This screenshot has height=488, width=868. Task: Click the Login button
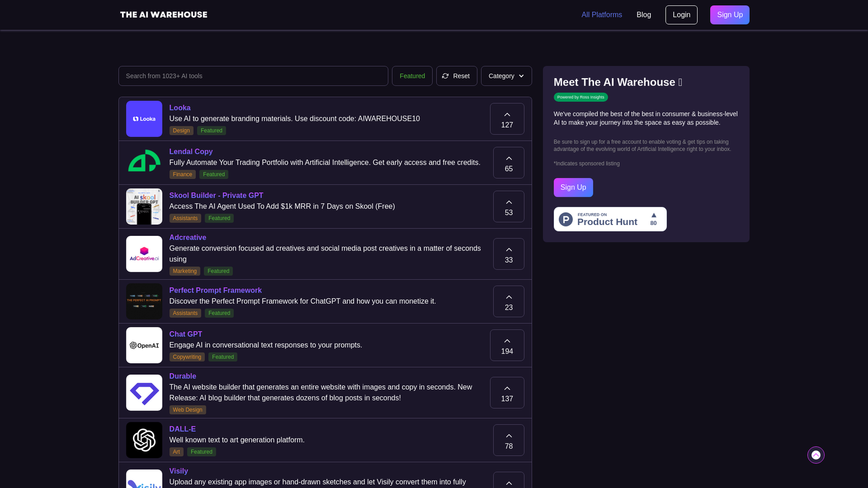(681, 15)
